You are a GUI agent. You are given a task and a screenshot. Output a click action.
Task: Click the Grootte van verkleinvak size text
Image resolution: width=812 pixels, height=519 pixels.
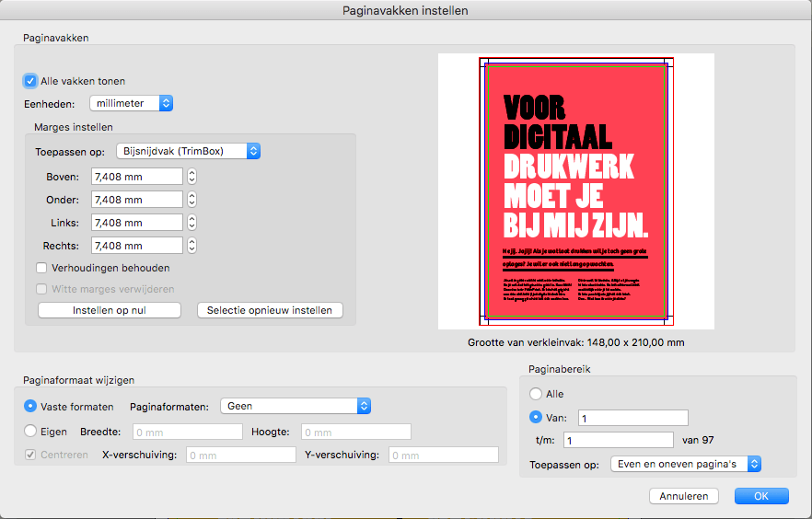click(x=576, y=342)
